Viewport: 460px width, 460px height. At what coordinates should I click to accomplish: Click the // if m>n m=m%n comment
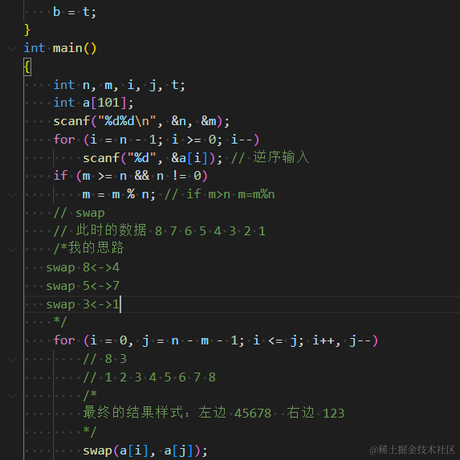click(220, 194)
